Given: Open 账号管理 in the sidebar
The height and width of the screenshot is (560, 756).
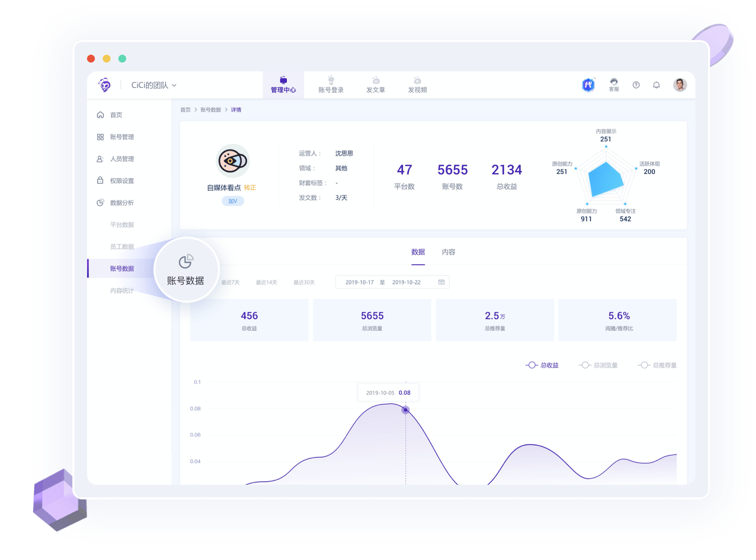Looking at the screenshot, I should coord(122,137).
